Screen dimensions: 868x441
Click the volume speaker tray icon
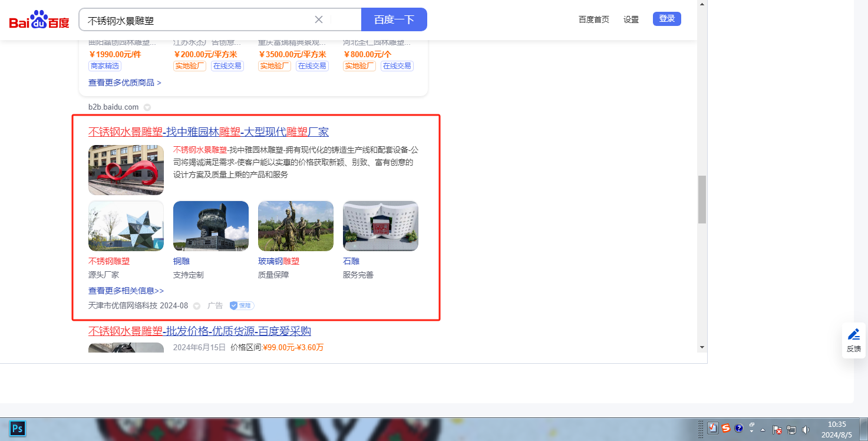tap(806, 430)
